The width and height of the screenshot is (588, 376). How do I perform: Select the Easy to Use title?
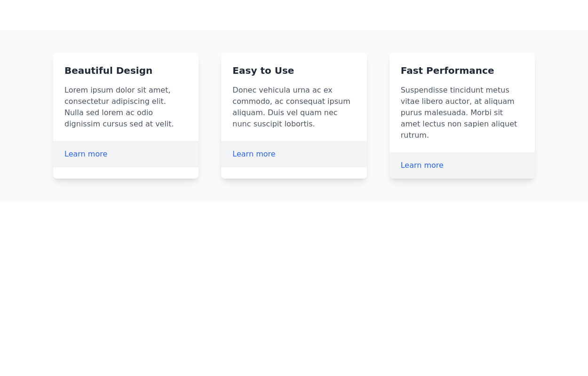click(263, 70)
